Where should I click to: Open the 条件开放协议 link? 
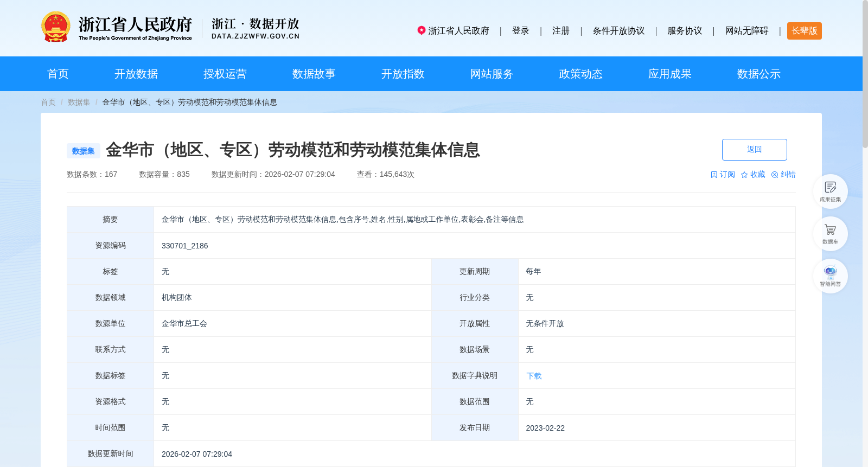[618, 31]
